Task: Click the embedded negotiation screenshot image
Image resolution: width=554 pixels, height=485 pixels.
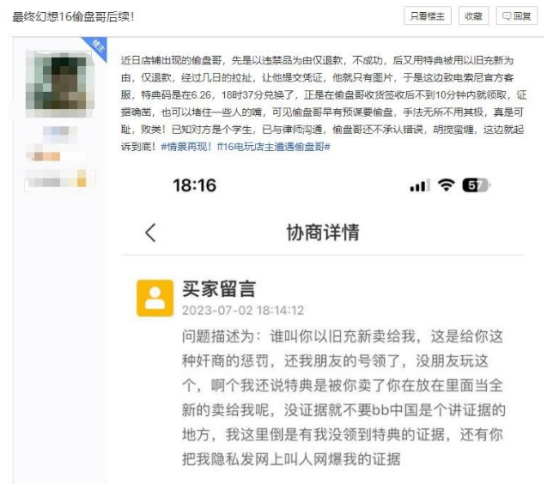Action: [x=323, y=324]
